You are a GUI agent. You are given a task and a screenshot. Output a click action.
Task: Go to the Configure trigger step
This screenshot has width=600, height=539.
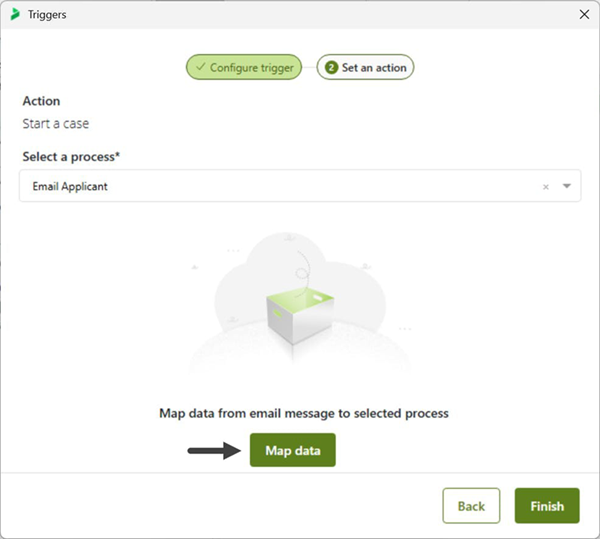click(x=244, y=67)
